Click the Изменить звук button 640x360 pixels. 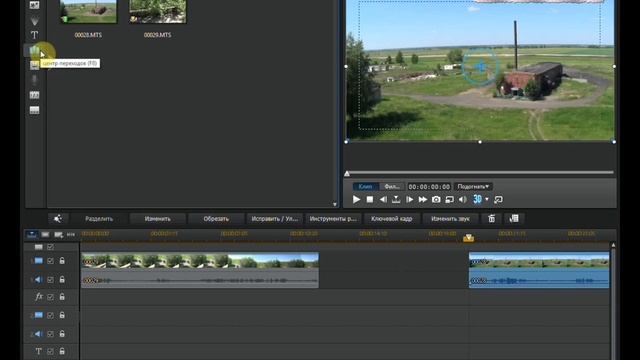point(450,219)
